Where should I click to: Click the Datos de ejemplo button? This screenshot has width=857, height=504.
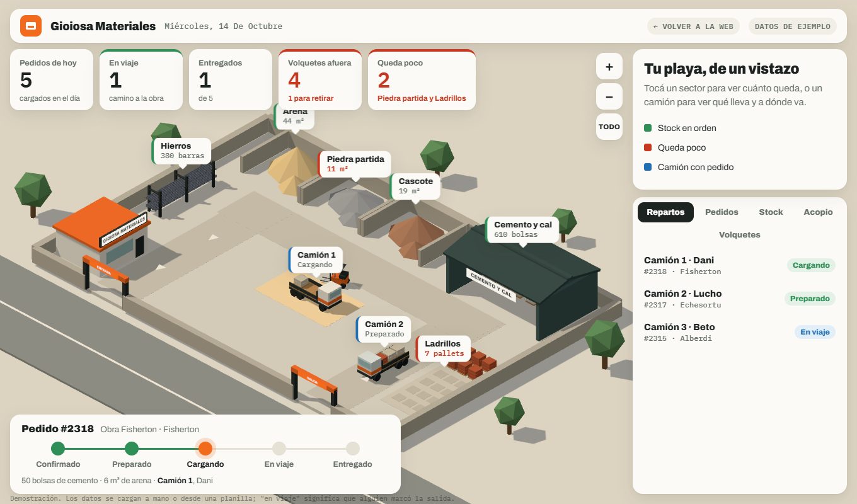tap(793, 26)
